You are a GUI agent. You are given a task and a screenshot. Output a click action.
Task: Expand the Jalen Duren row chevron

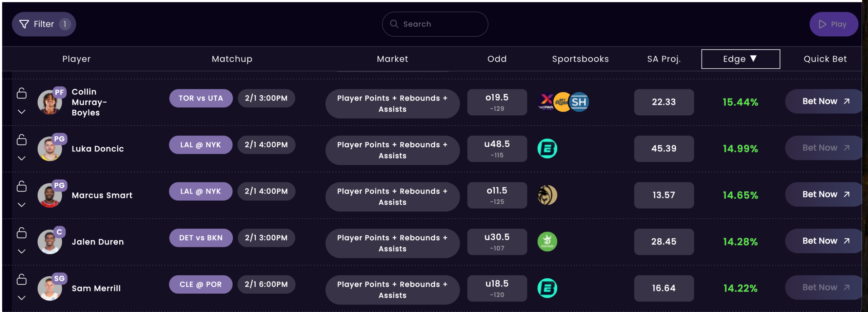tap(22, 251)
